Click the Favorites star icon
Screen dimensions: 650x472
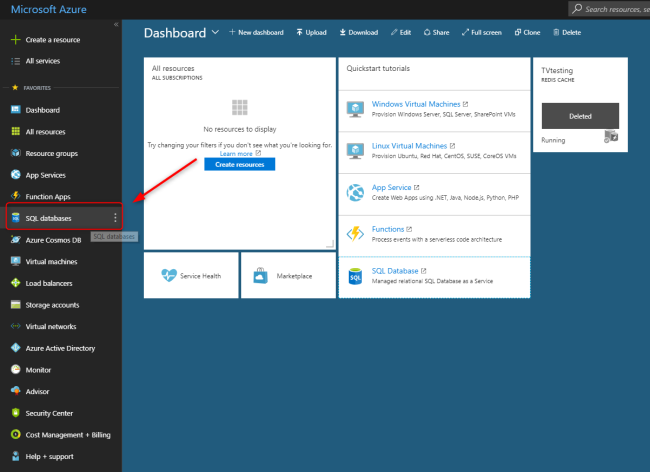(x=15, y=87)
